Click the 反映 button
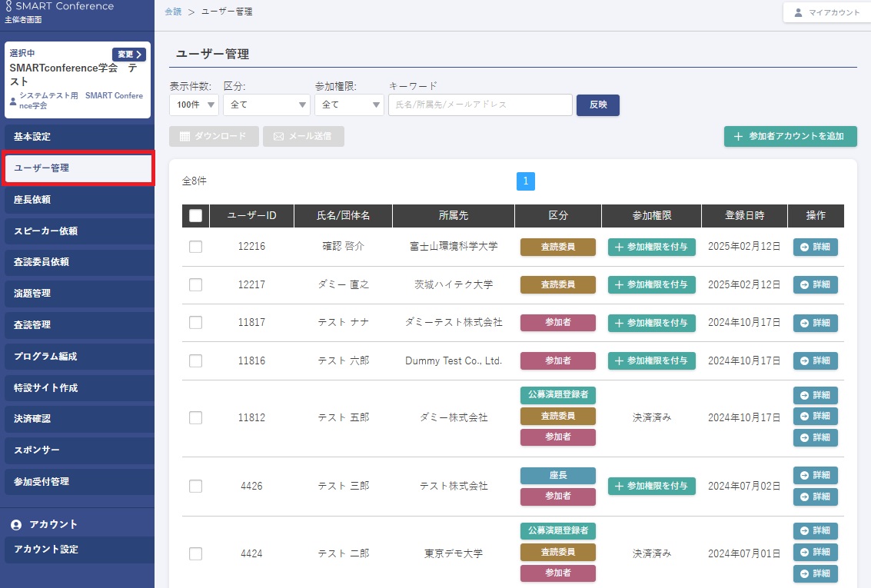The width and height of the screenshot is (871, 588). coord(597,105)
